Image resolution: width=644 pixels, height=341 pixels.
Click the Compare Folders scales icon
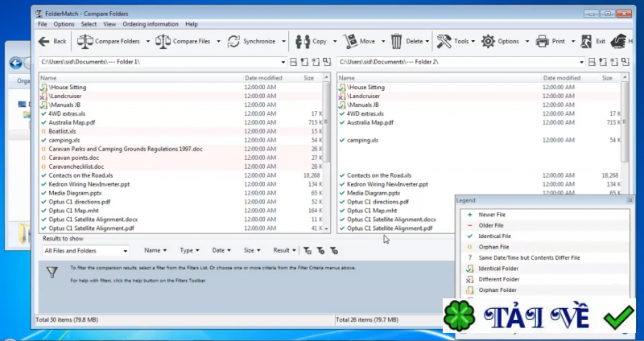tap(85, 41)
